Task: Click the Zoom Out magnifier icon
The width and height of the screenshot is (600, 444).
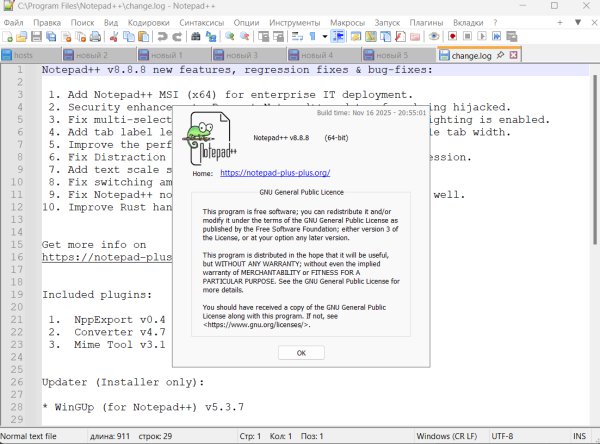Action: (245, 37)
